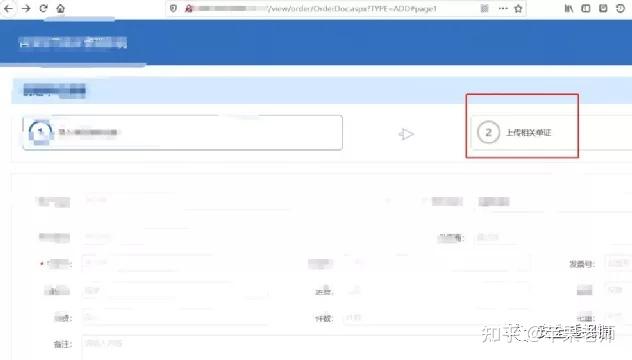
Task: Click the browser forward arrow
Action: [26, 8]
